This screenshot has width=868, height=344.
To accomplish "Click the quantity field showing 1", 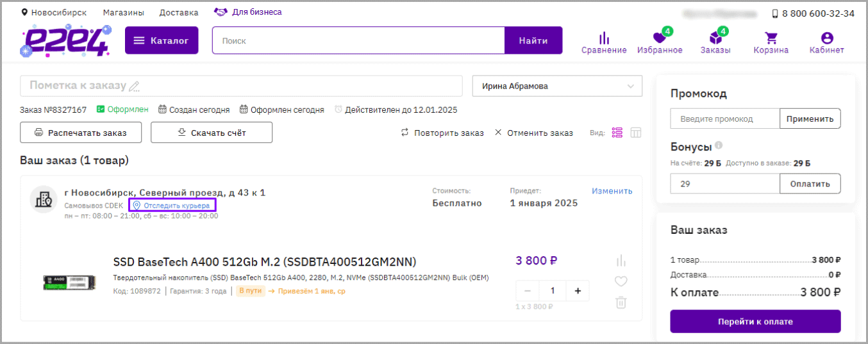I will point(553,291).
